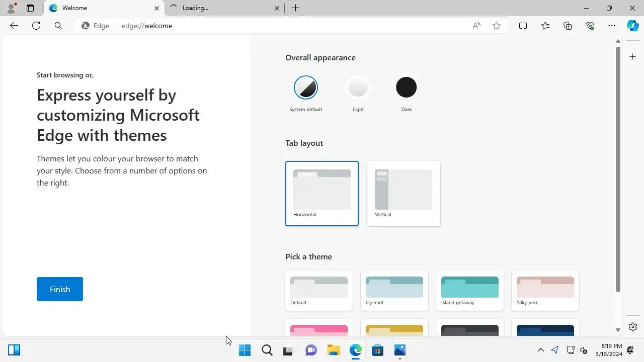Open Browser essentials heart icon
644x362 pixels.
(x=590, y=26)
